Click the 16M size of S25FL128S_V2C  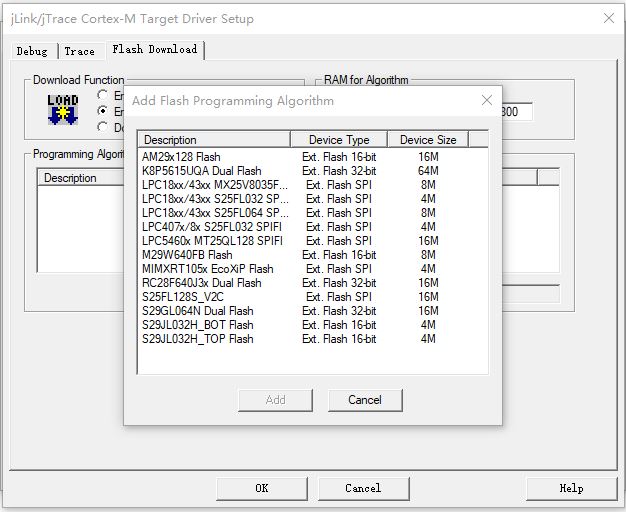(428, 297)
